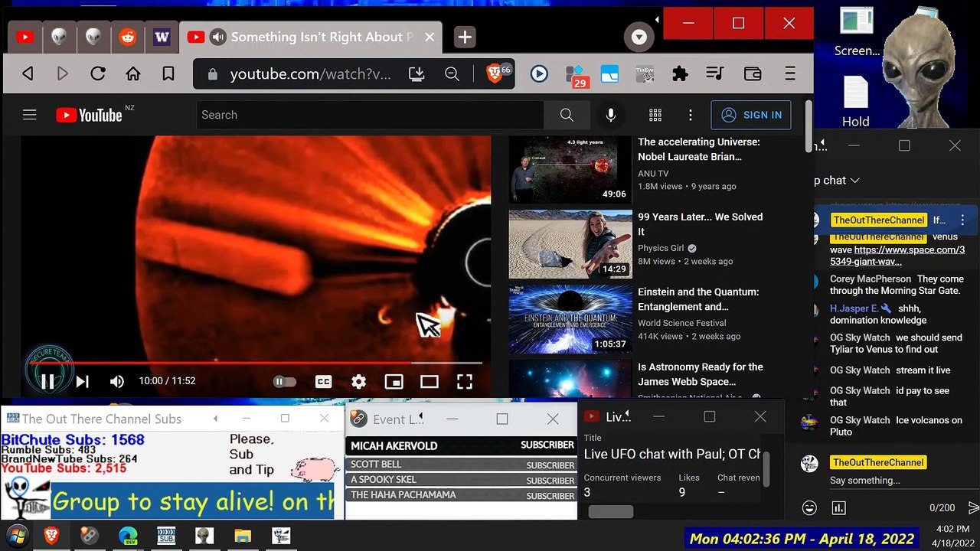This screenshot has width=980, height=551.
Task: Search with your voice microphone
Action: [610, 115]
